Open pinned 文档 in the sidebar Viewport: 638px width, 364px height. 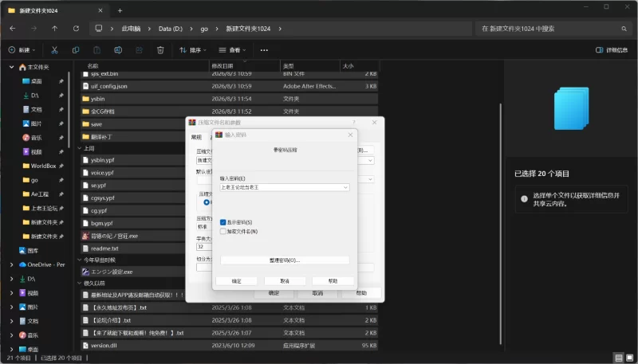coord(36,109)
